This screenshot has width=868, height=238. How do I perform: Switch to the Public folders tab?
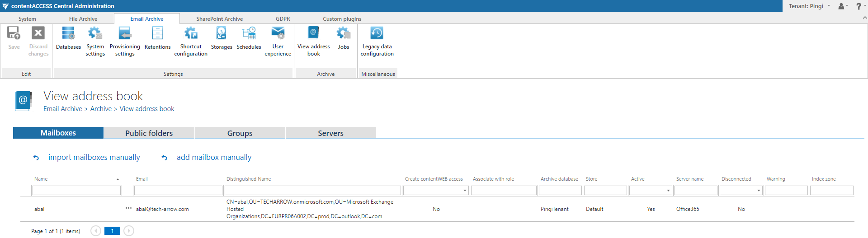pyautogui.click(x=149, y=133)
